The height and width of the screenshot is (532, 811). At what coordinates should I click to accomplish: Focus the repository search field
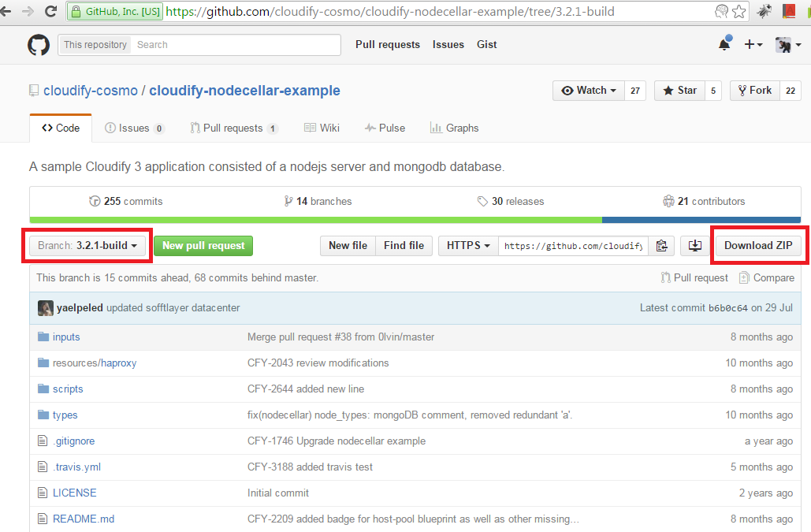click(236, 45)
